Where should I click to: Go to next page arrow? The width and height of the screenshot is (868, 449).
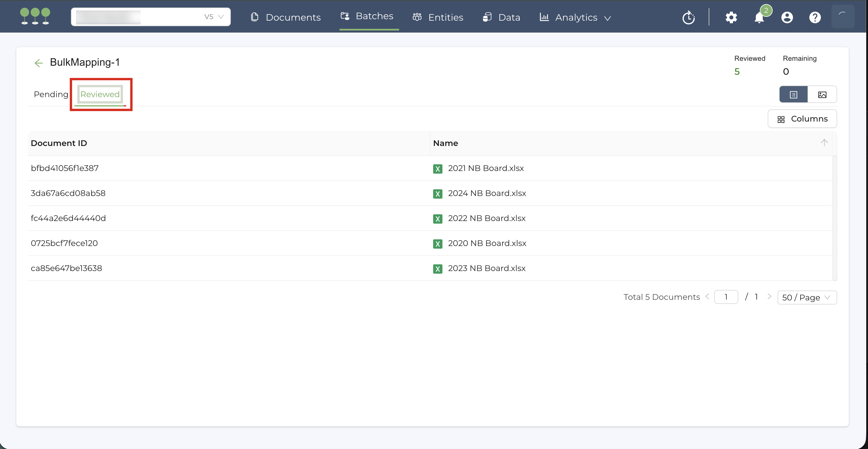[x=769, y=297]
